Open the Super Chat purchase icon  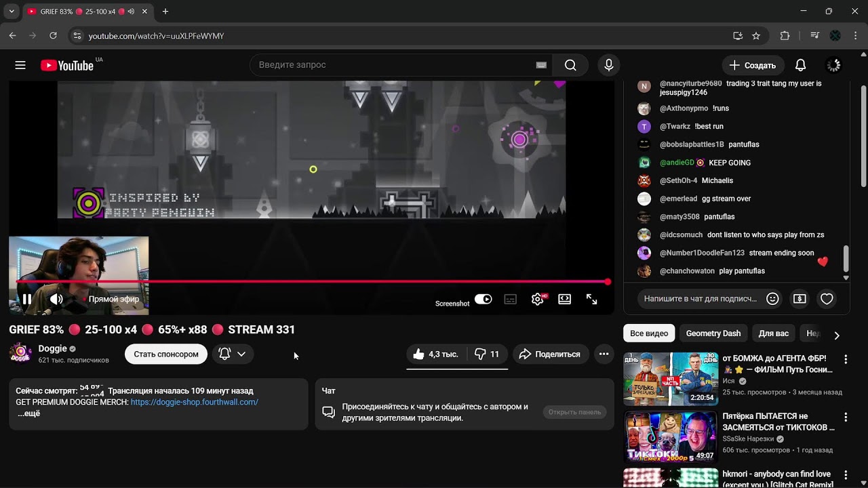point(800,298)
